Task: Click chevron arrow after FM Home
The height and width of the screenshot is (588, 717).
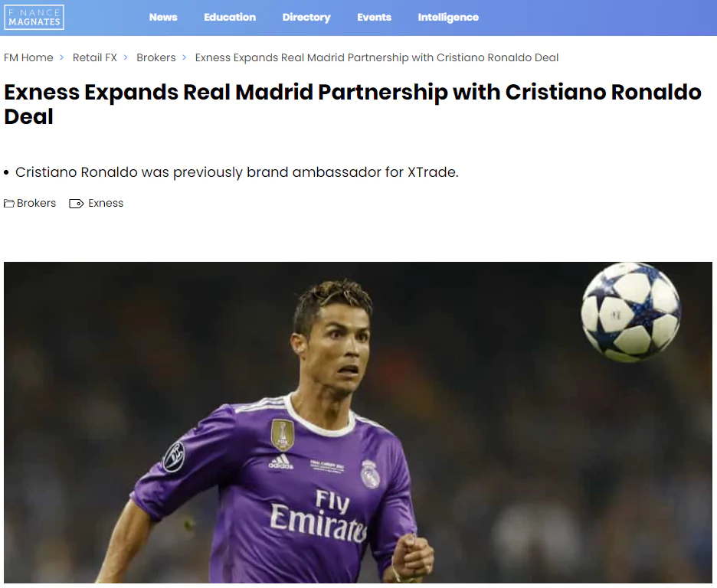Action: 62,57
